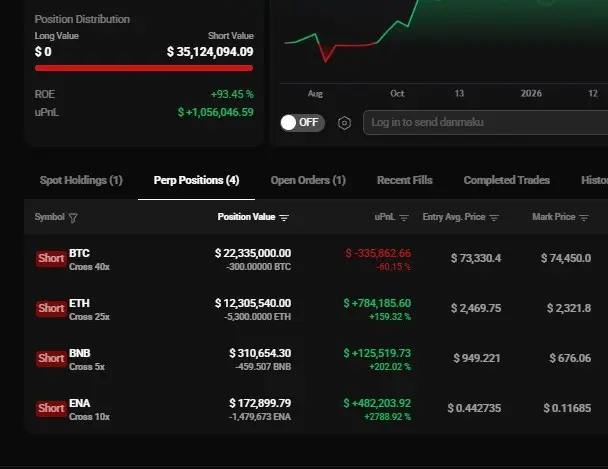
Task: Click the red long/short distribution bar
Action: tap(144, 68)
